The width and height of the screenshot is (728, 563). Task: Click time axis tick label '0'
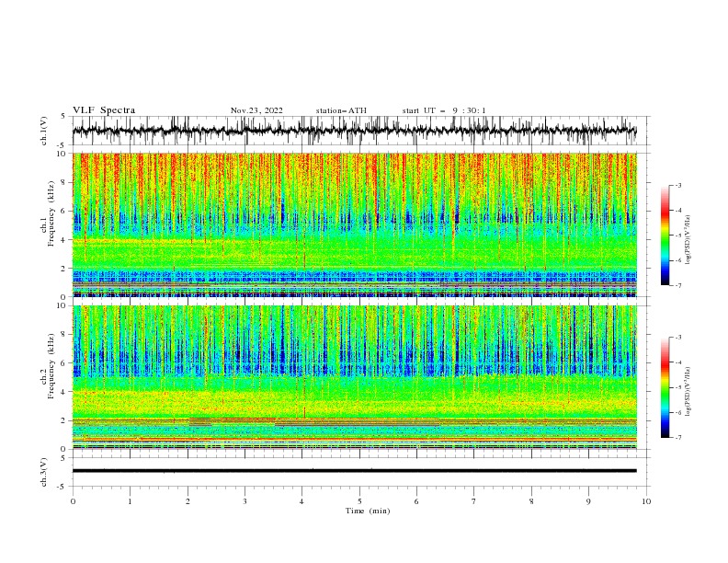pos(73,501)
